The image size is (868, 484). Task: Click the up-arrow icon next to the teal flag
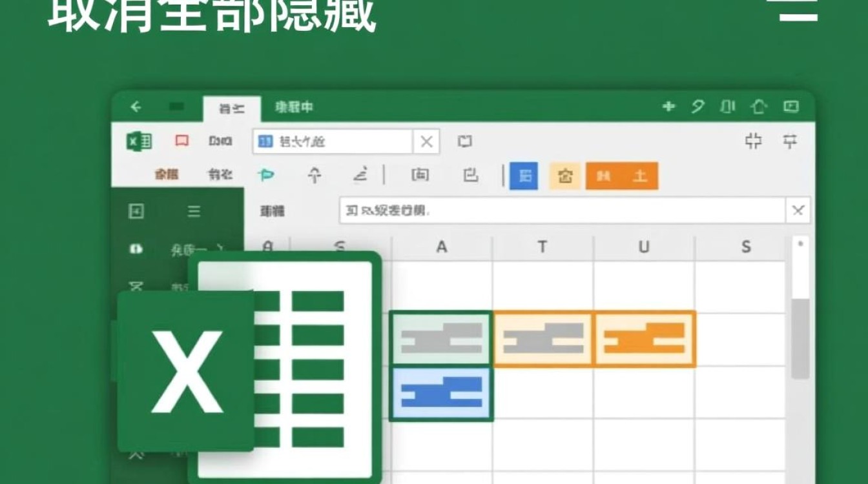(x=315, y=175)
